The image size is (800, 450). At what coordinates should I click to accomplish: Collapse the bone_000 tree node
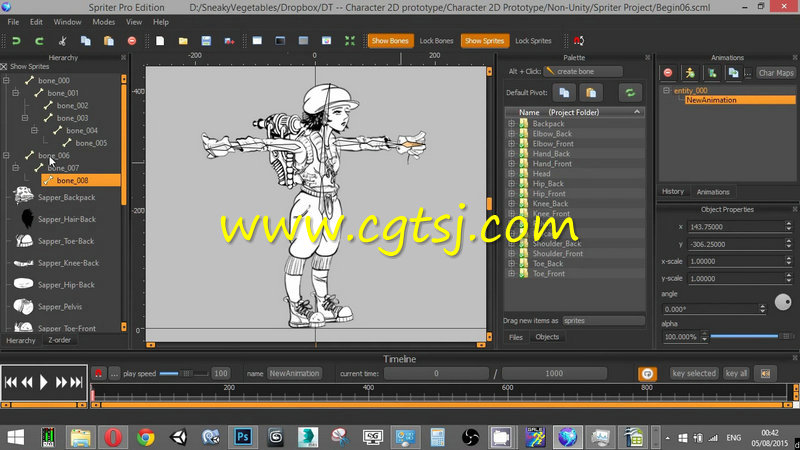coord(6,81)
